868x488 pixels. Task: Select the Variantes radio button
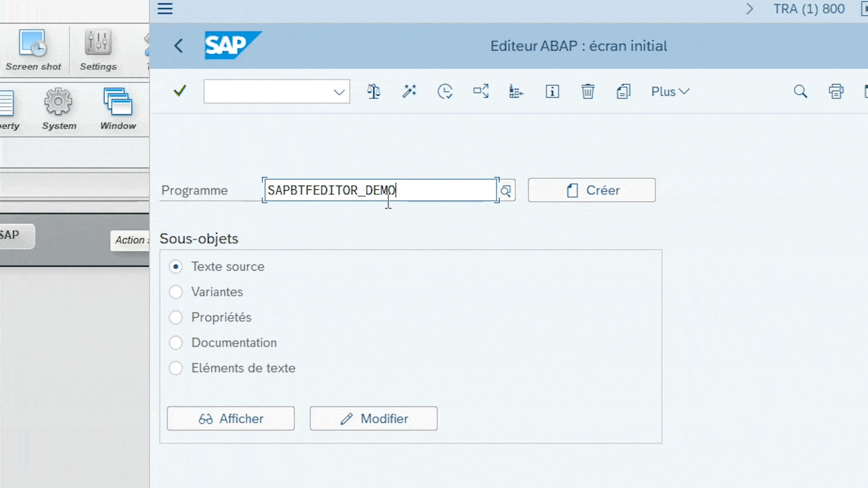point(175,292)
